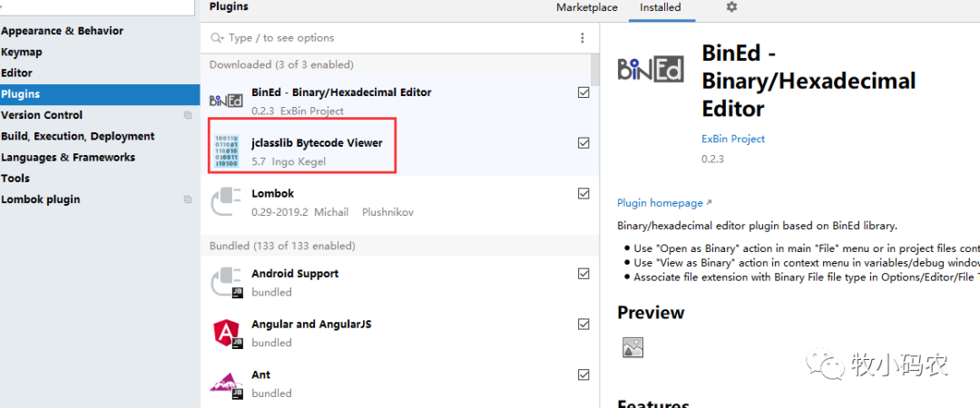Click the Angular and AngularJS icon
Screen dimensions: 980x408
226,333
